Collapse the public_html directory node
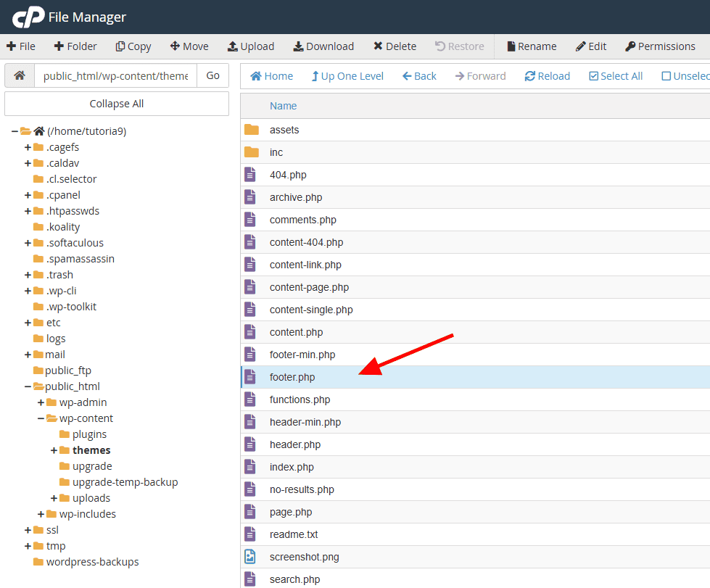 pyautogui.click(x=26, y=386)
